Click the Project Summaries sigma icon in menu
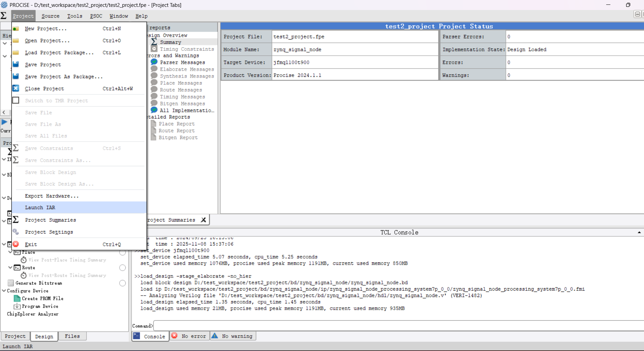 point(16,219)
